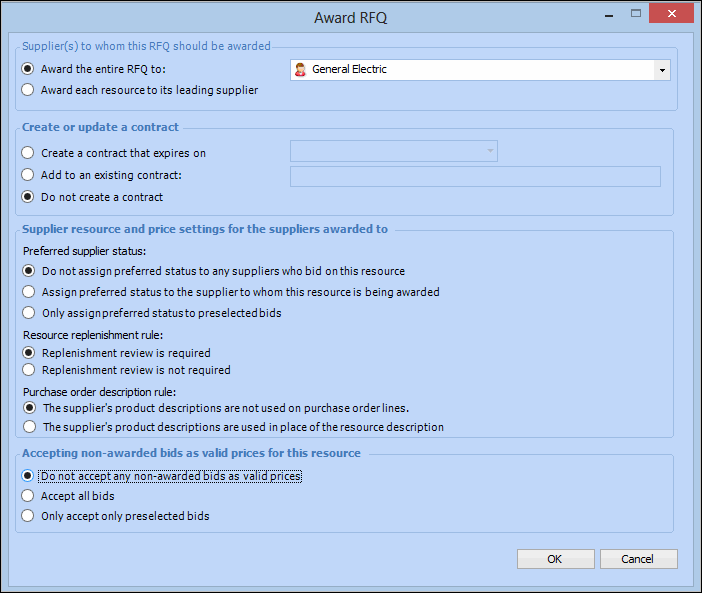Select 'Only assign preferred status to preselected bids'
Image resolution: width=702 pixels, height=593 pixels.
(28, 313)
